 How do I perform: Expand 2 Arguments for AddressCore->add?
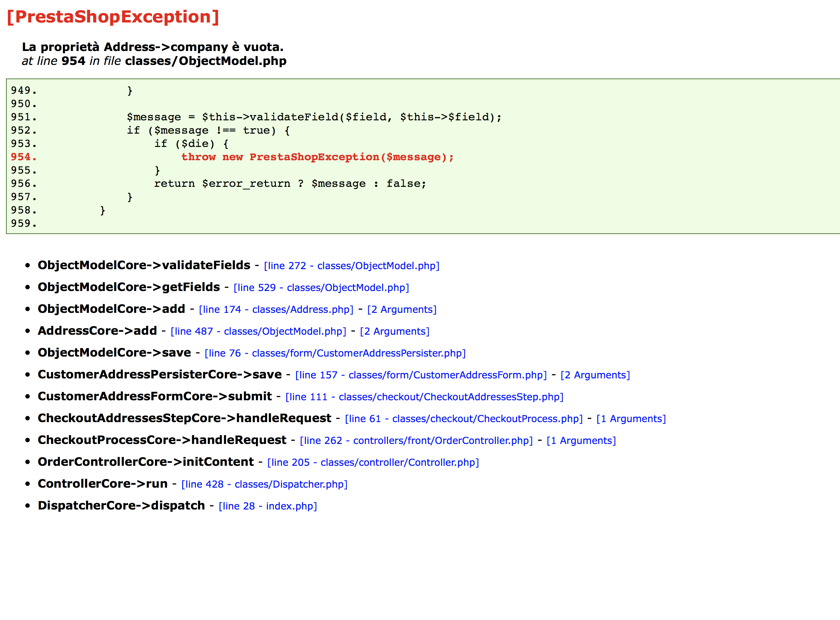pos(395,331)
